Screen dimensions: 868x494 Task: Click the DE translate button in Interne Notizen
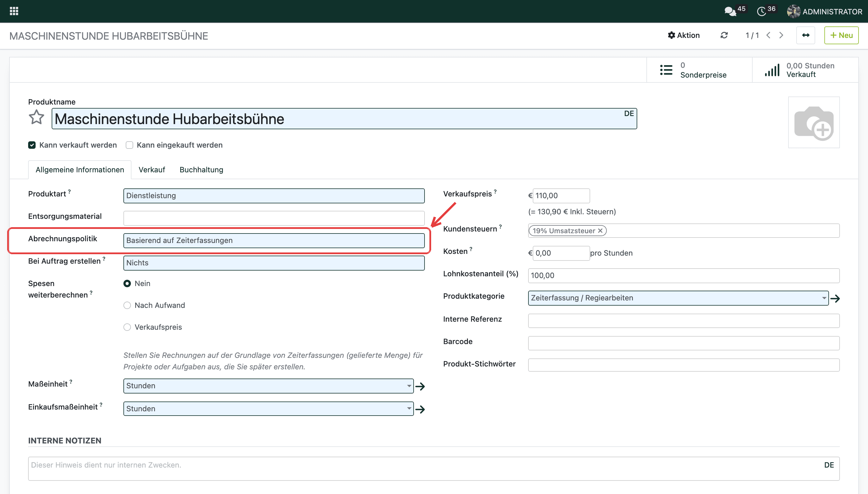(829, 465)
